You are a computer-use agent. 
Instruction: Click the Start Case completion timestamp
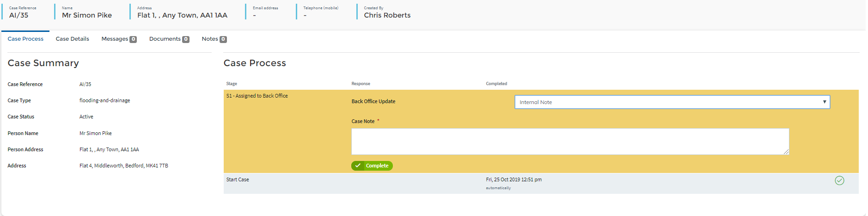tap(513, 179)
